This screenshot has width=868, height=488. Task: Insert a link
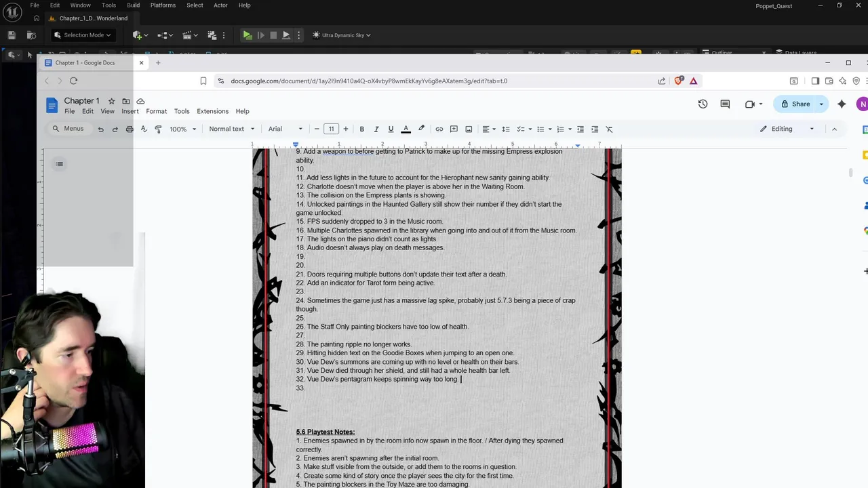pos(439,129)
